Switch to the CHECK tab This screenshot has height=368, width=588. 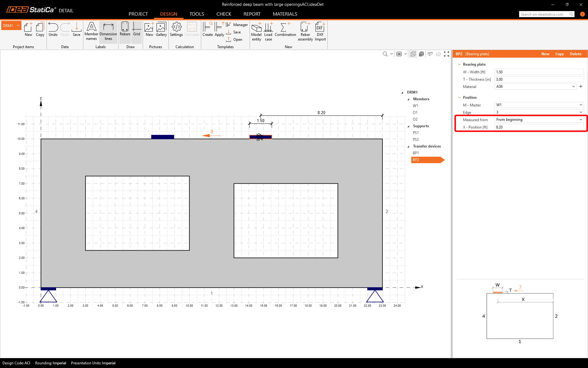tap(224, 14)
